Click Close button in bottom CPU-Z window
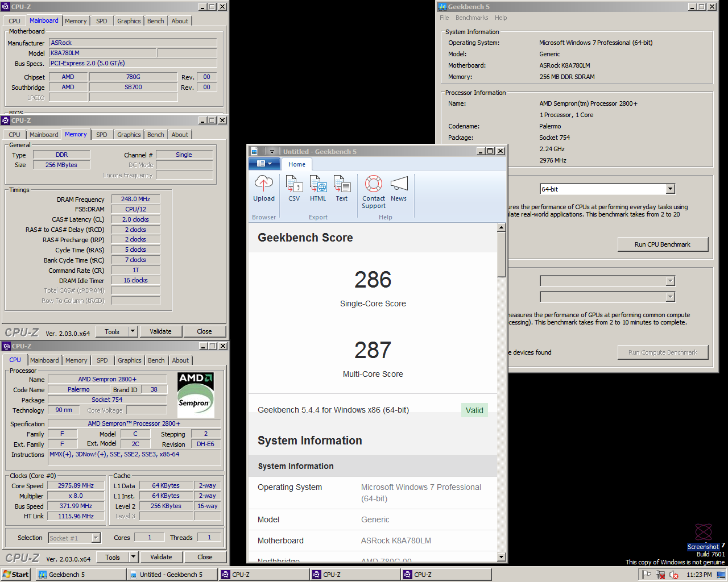The image size is (728, 582). click(x=205, y=557)
